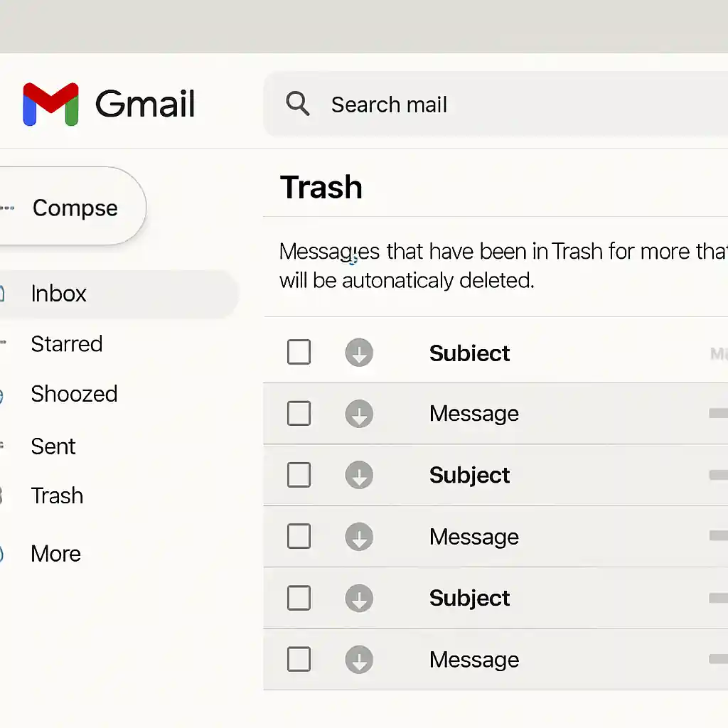Click the search magnifier icon
The height and width of the screenshot is (728, 728).
click(298, 104)
